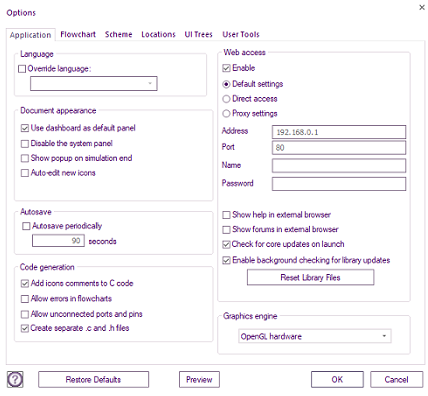The height and width of the screenshot is (396, 428).
Task: Switch to the Application tab
Action: [x=30, y=35]
